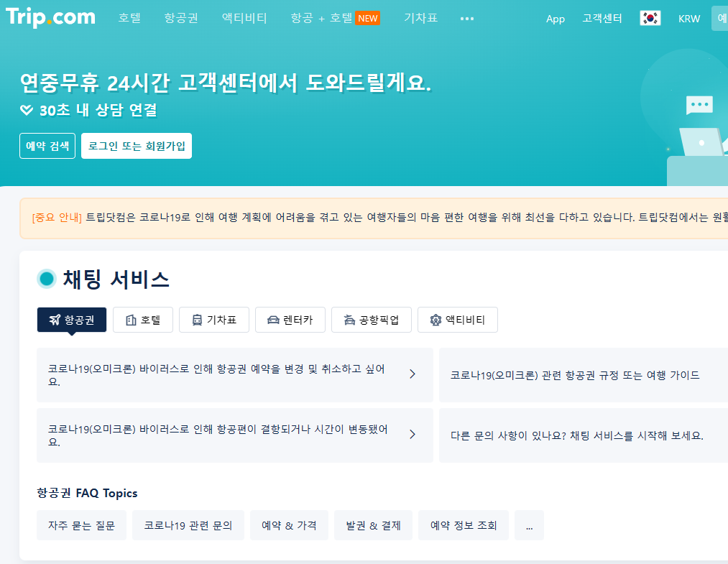Click the 채팅 서비스 heading text
This screenshot has width=728, height=564.
pyautogui.click(x=116, y=279)
